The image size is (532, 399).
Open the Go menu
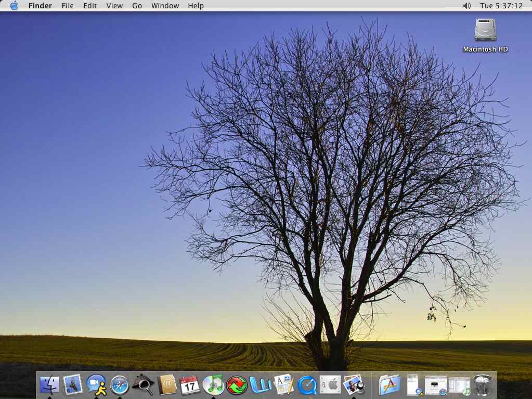pyautogui.click(x=137, y=6)
